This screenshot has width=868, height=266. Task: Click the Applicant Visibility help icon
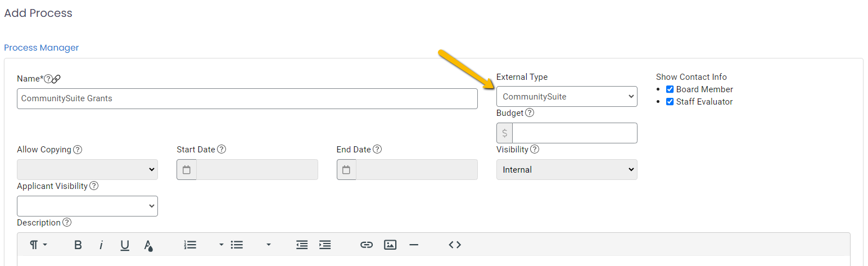tap(94, 186)
